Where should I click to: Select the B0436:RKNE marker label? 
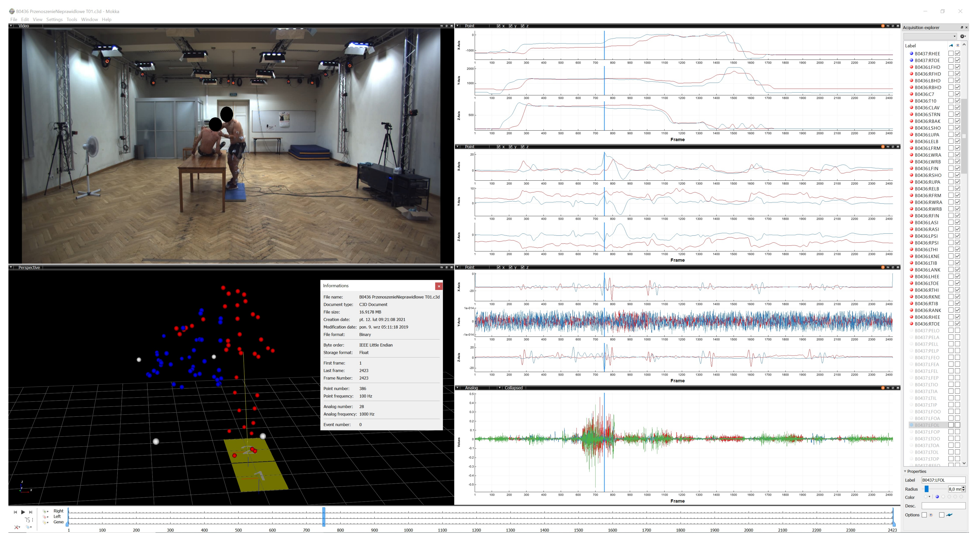coord(927,297)
